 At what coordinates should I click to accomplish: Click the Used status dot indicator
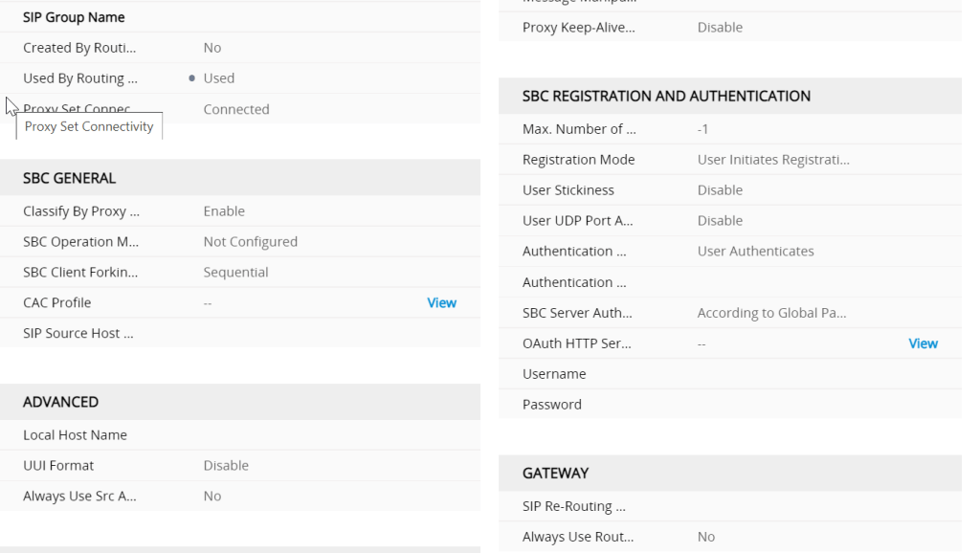pos(192,78)
